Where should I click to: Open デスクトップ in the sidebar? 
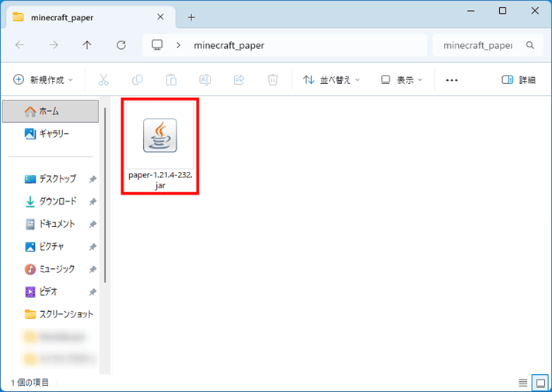51,179
